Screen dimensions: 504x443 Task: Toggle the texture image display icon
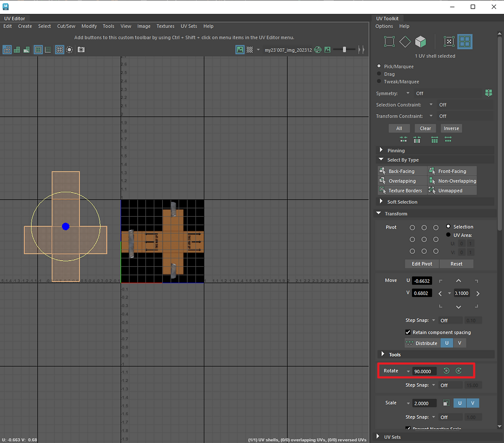(240, 50)
